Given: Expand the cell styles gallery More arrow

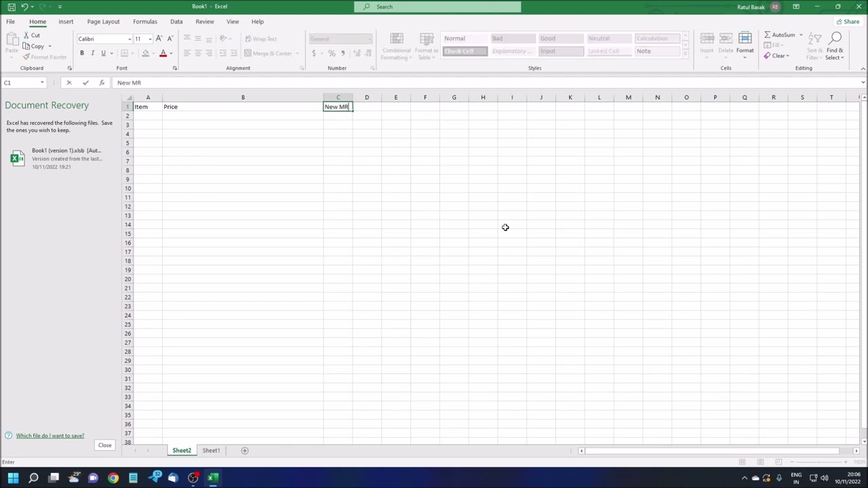Looking at the screenshot, I should click(x=686, y=54).
